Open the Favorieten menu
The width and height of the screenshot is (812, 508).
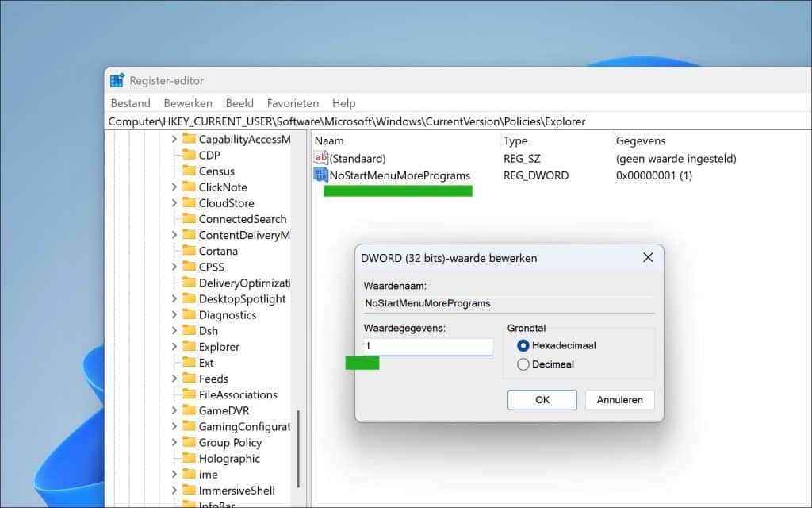point(293,102)
